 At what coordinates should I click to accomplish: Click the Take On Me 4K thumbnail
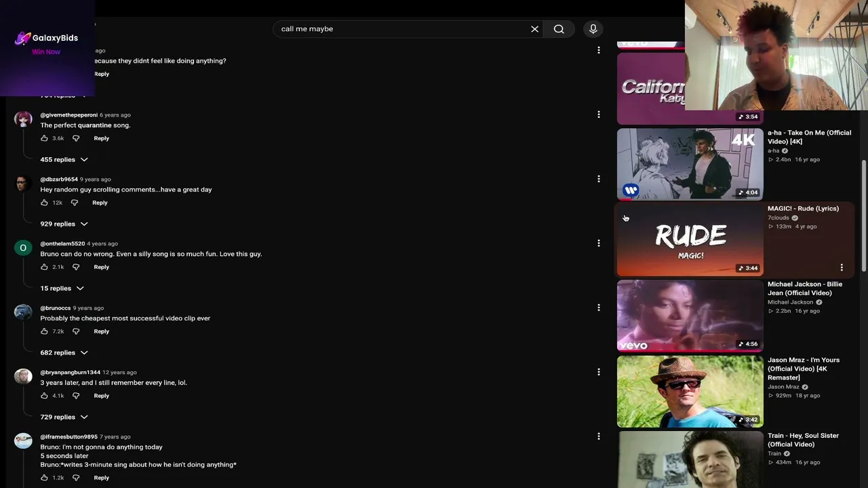click(690, 164)
